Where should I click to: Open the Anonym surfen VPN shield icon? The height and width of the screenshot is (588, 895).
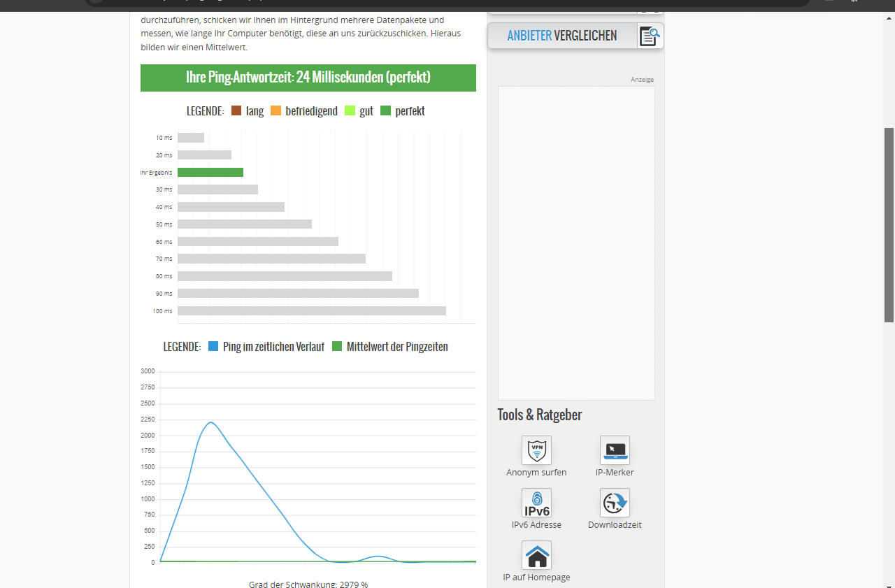[536, 450]
